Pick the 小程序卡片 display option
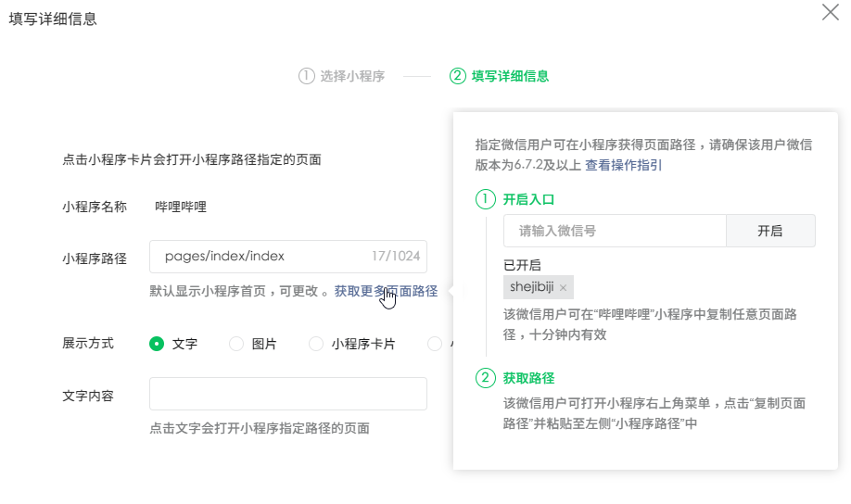This screenshot has width=851, height=504. click(316, 344)
